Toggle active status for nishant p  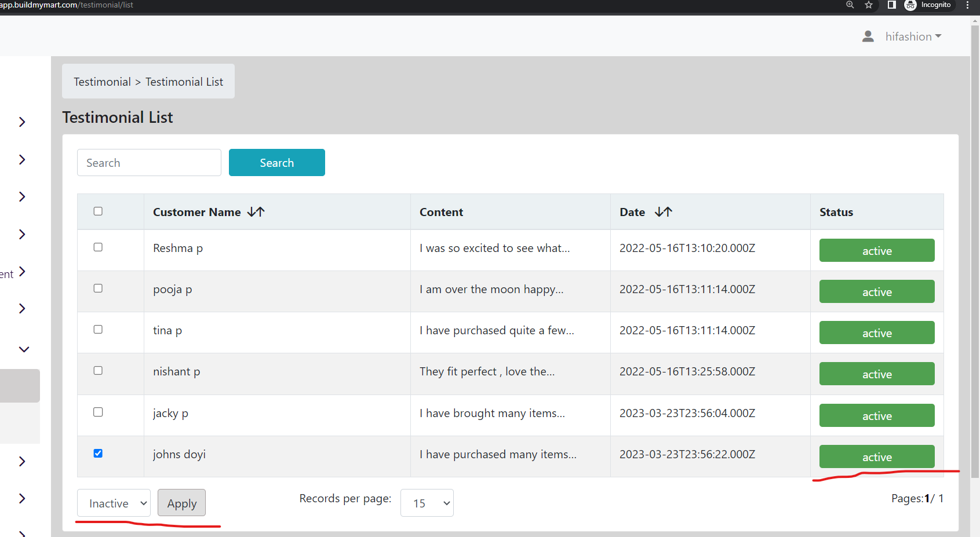click(877, 374)
